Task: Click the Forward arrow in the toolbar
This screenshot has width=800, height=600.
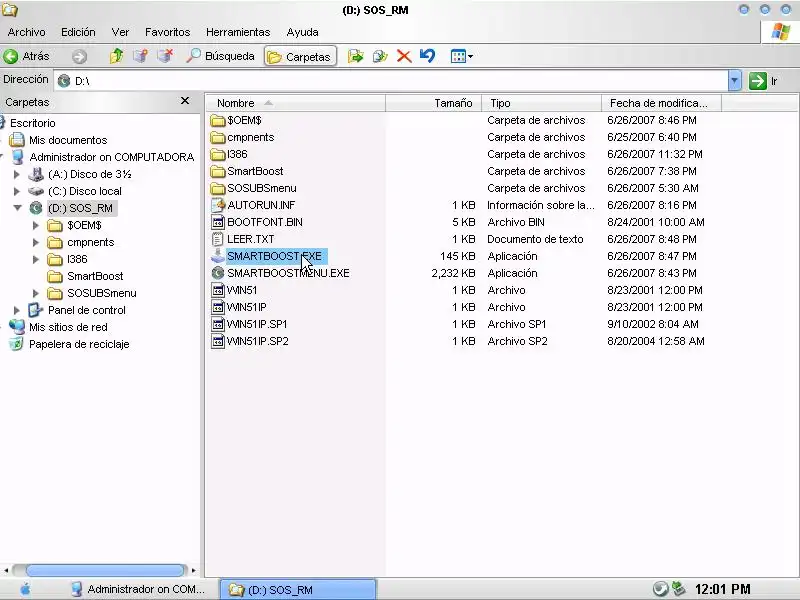Action: click(x=79, y=57)
